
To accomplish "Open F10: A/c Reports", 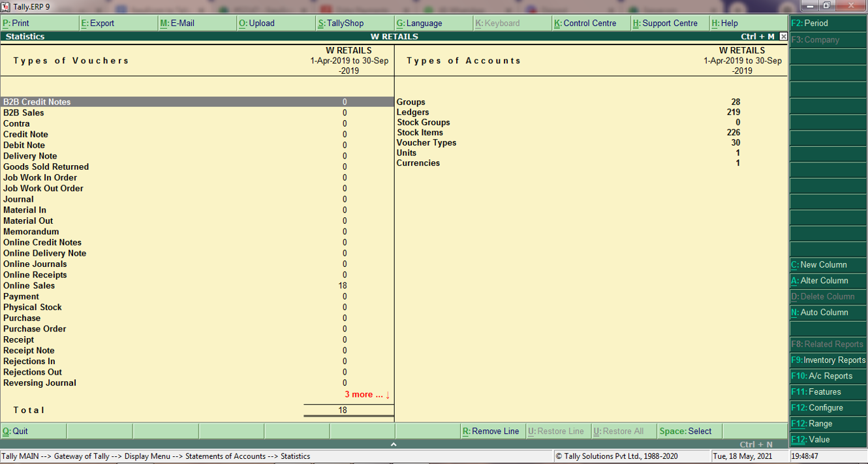I will pos(828,376).
